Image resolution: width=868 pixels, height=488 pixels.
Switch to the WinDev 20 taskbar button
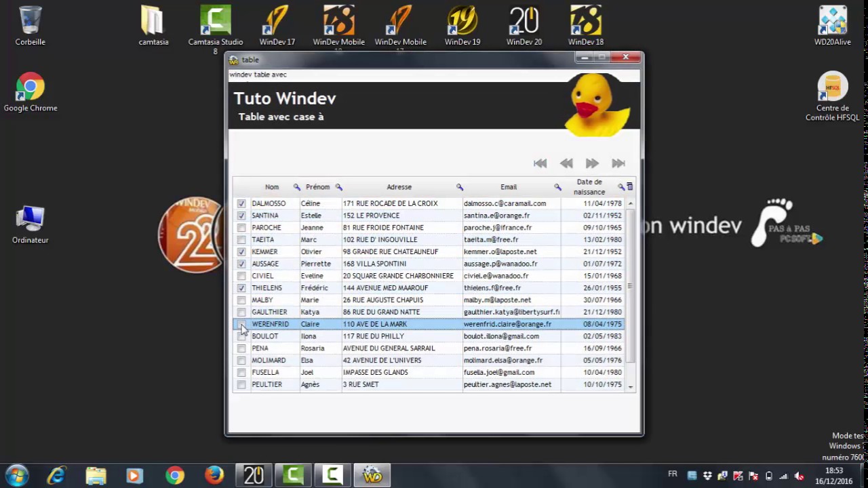(254, 475)
